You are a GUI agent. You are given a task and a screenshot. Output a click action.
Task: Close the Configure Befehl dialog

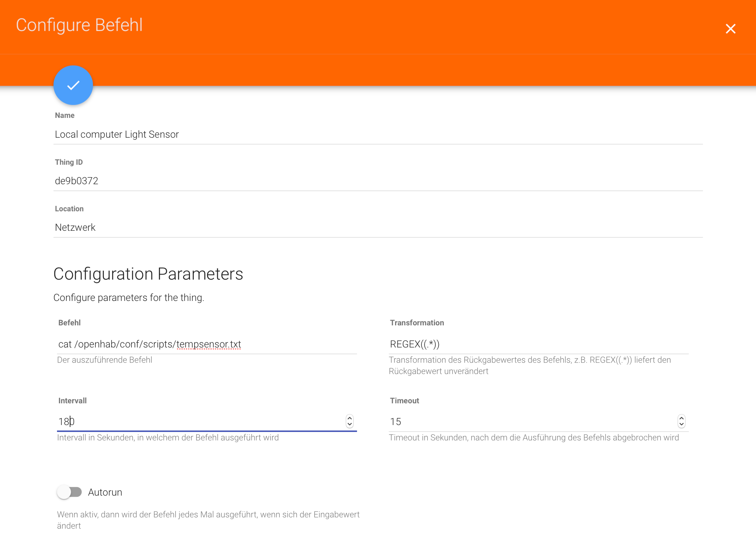pyautogui.click(x=730, y=29)
